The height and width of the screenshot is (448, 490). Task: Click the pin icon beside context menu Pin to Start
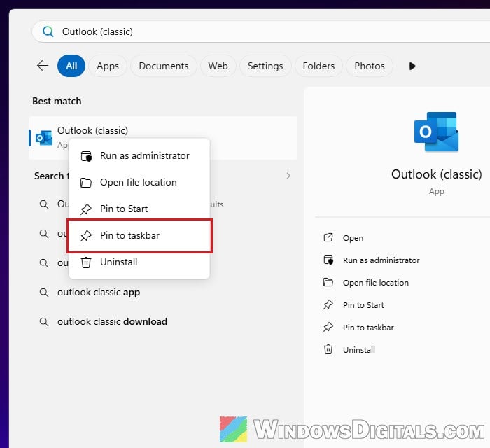tap(86, 209)
